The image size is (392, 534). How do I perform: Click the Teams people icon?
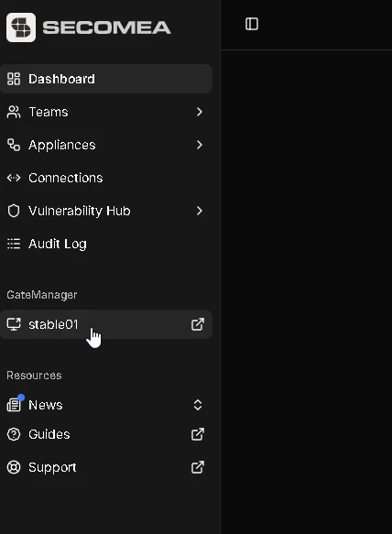coord(14,112)
